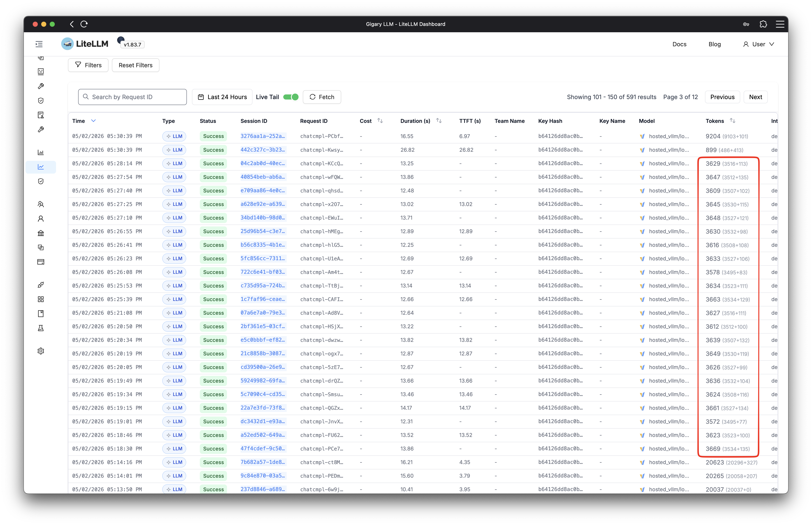Go to the Next results page

pyautogui.click(x=755, y=97)
